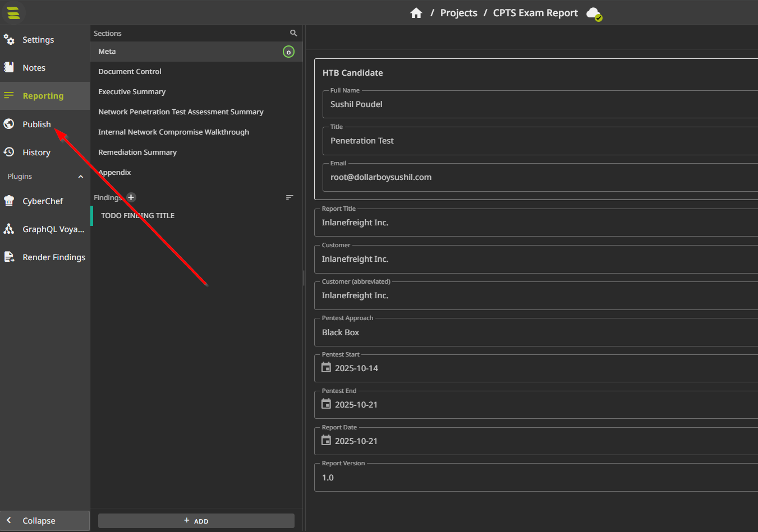Search sections with the magnifier icon
Image resolution: width=758 pixels, height=532 pixels.
coord(293,33)
